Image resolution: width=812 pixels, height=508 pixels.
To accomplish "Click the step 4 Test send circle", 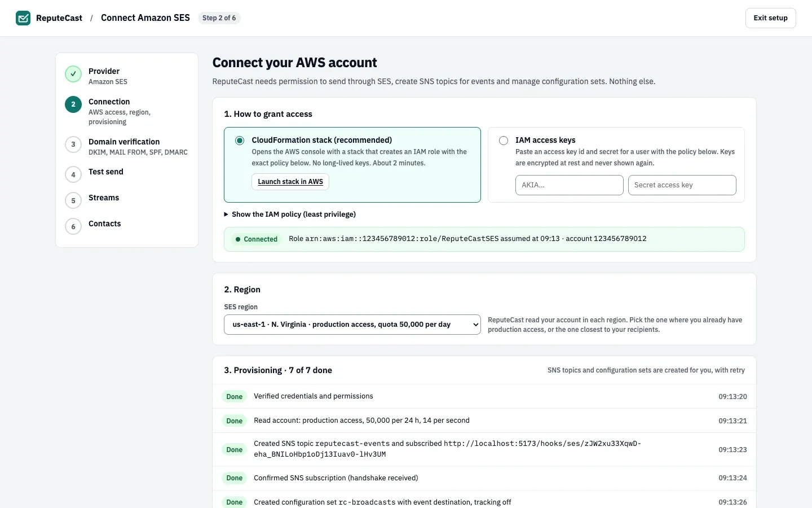I will [73, 174].
